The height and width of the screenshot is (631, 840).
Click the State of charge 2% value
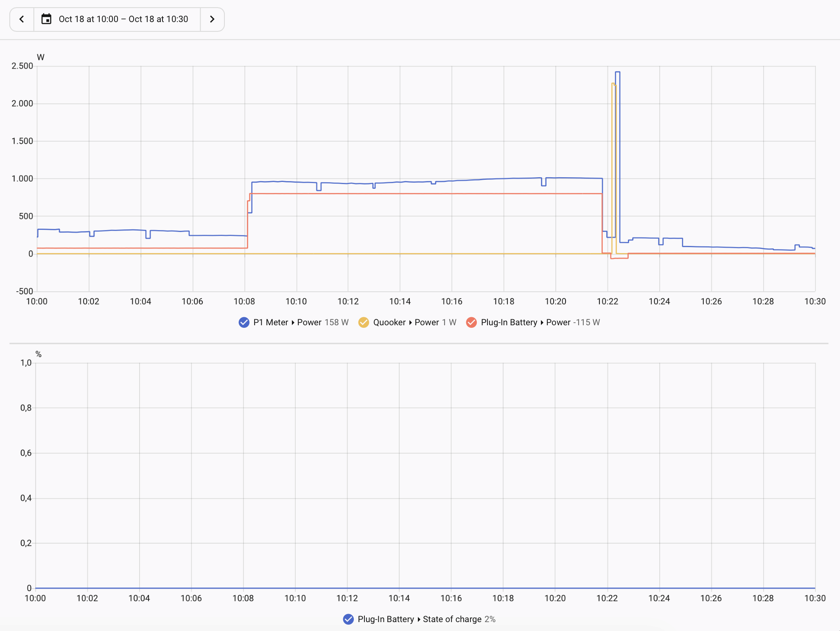490,619
